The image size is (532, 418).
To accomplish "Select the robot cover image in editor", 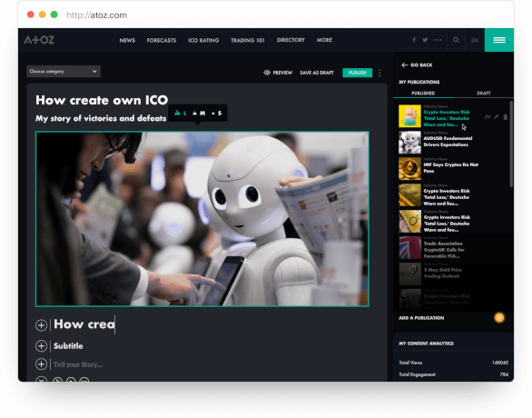I will 202,219.
